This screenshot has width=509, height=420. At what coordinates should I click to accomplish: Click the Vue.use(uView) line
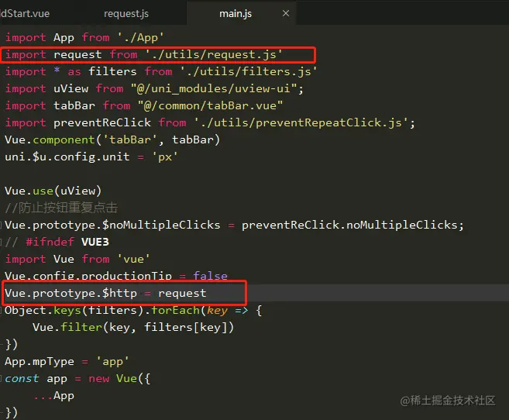53,191
